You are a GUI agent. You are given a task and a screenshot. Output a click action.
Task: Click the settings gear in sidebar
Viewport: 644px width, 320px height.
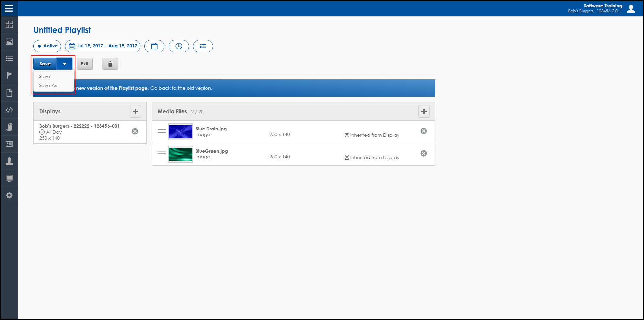tap(9, 195)
